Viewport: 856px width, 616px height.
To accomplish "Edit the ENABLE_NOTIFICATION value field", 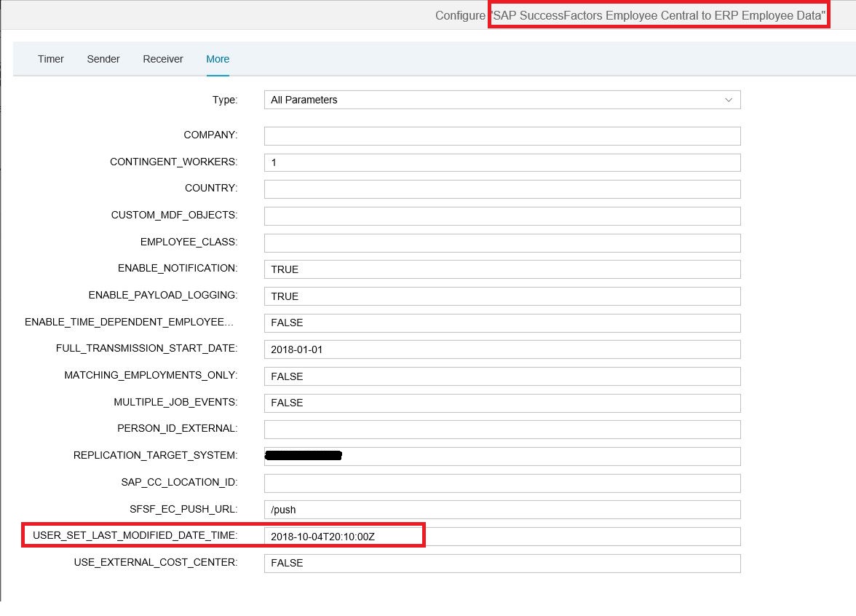I will coord(502,269).
